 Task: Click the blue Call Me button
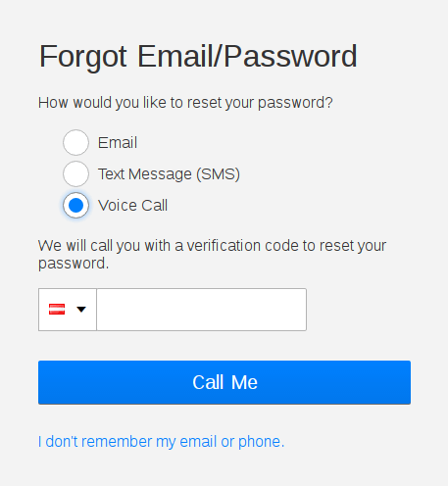pos(224,382)
